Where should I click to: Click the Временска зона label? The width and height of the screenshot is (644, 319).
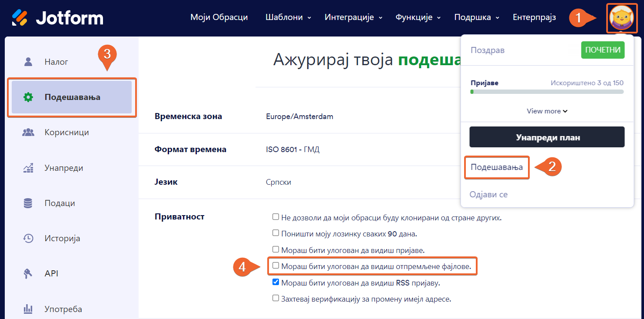click(188, 116)
